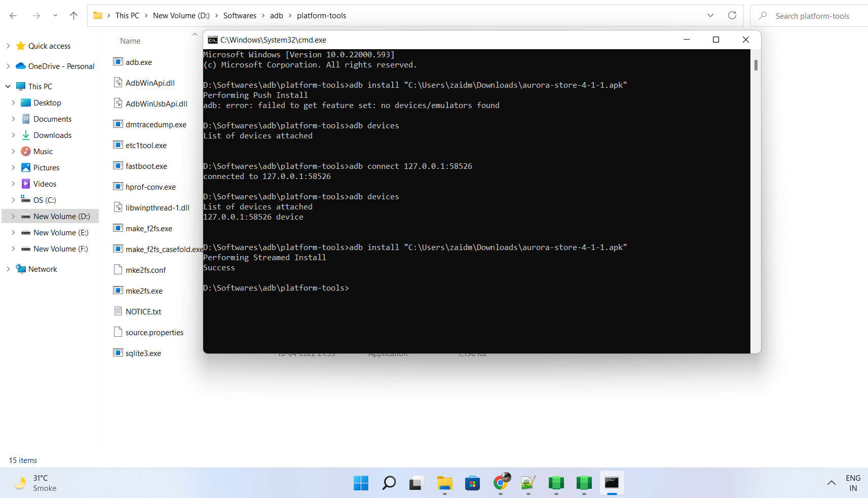Open the address bar history dropdown

710,15
